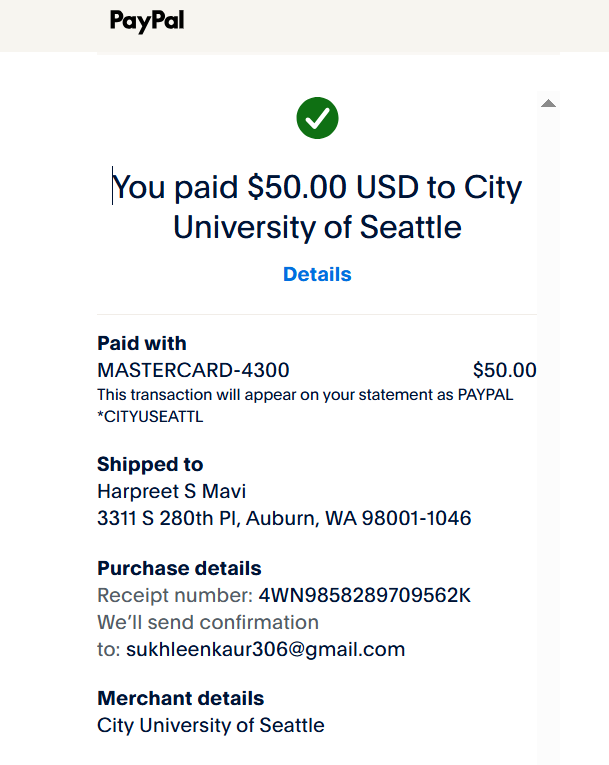609x765 pixels.
Task: Select the MASTERCARD-4300 payment method text
Action: tap(193, 370)
